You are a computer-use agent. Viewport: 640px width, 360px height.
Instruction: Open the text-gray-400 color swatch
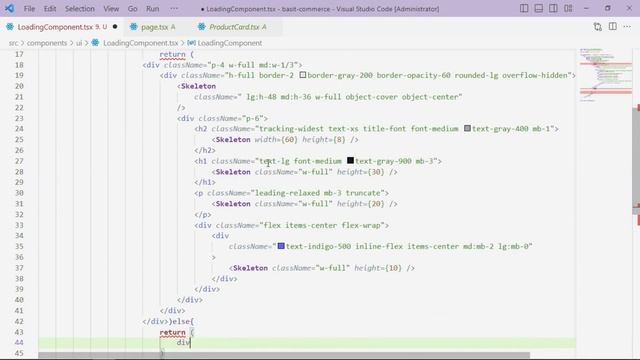467,129
